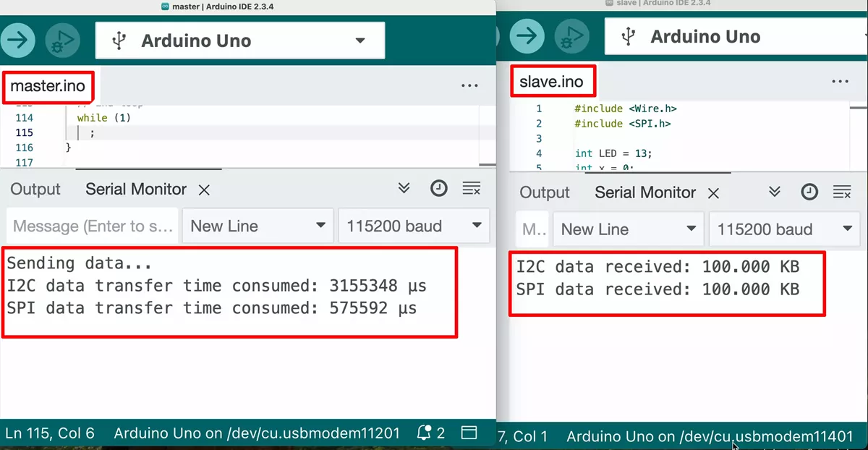
Task: Click line number 115 in master editor
Action: click(x=24, y=132)
